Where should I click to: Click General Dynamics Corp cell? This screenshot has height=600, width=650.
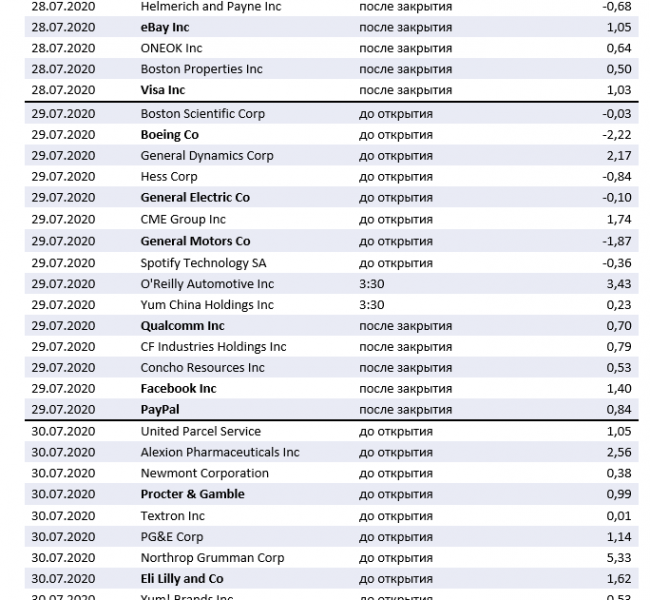tap(207, 155)
